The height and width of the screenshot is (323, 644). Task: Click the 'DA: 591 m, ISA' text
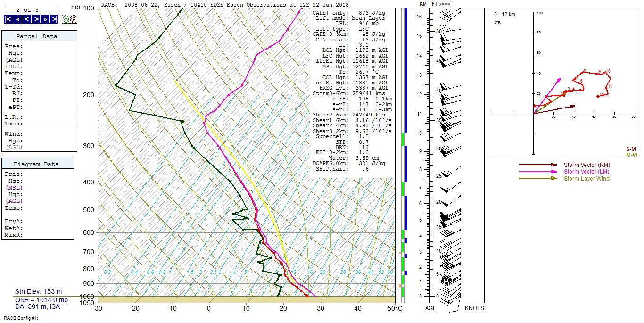point(38,307)
